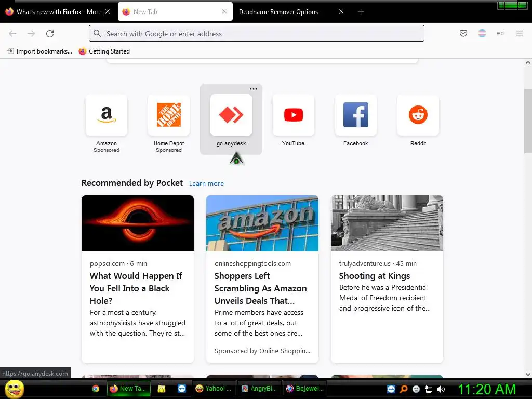Open a new tab with the plus button
This screenshot has width=532, height=399.
[x=361, y=12]
